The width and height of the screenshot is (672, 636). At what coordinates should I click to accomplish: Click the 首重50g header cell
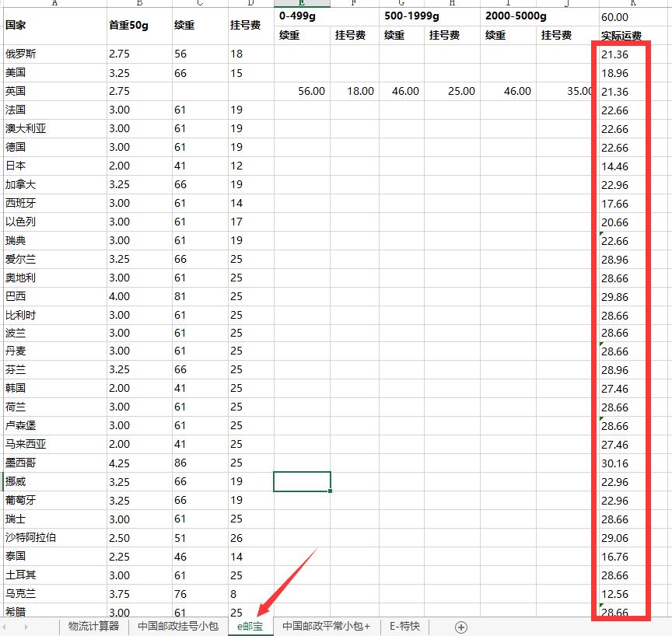pos(139,26)
